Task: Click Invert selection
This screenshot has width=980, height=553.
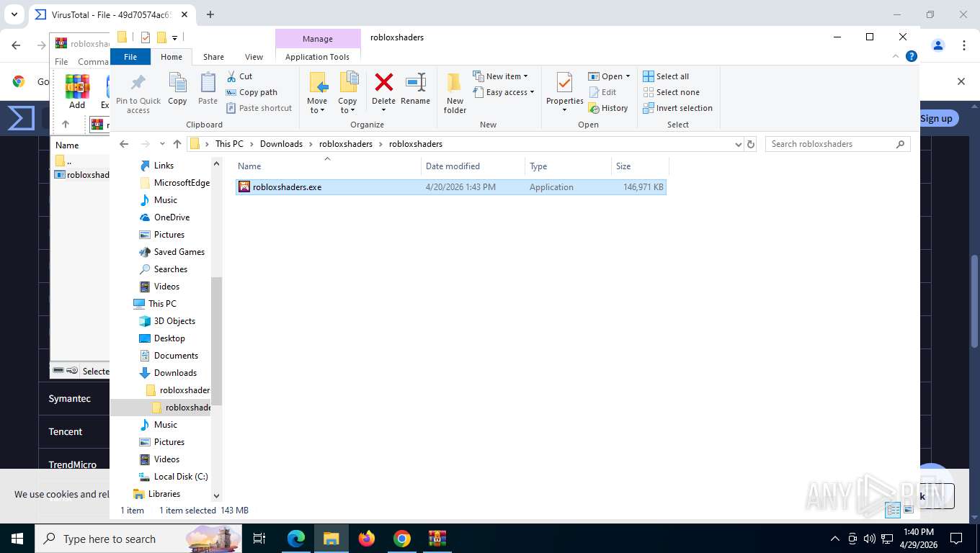Action: pos(677,108)
